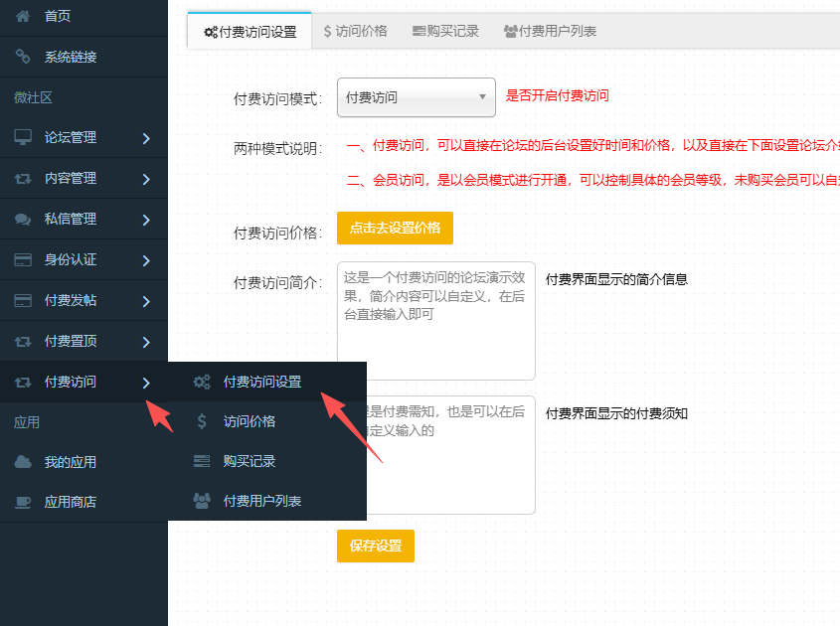Screen dimensions: 840x626
Task: Click the card icon beside 身份认证
Action: coord(23,259)
